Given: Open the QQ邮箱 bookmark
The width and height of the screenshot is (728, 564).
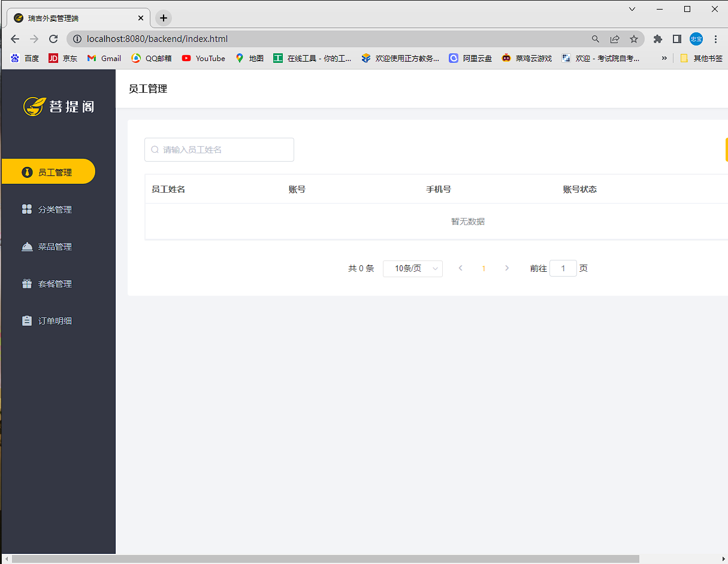Looking at the screenshot, I should point(152,58).
